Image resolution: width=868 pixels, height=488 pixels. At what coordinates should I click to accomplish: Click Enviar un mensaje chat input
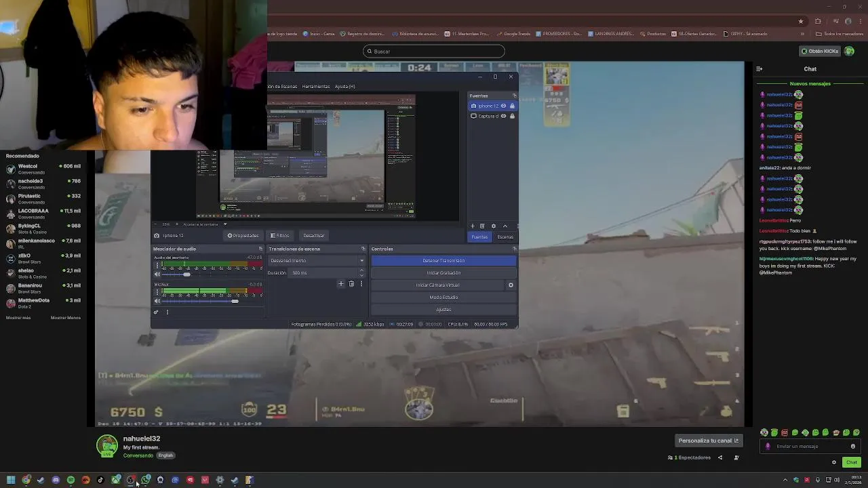pyautogui.click(x=810, y=446)
